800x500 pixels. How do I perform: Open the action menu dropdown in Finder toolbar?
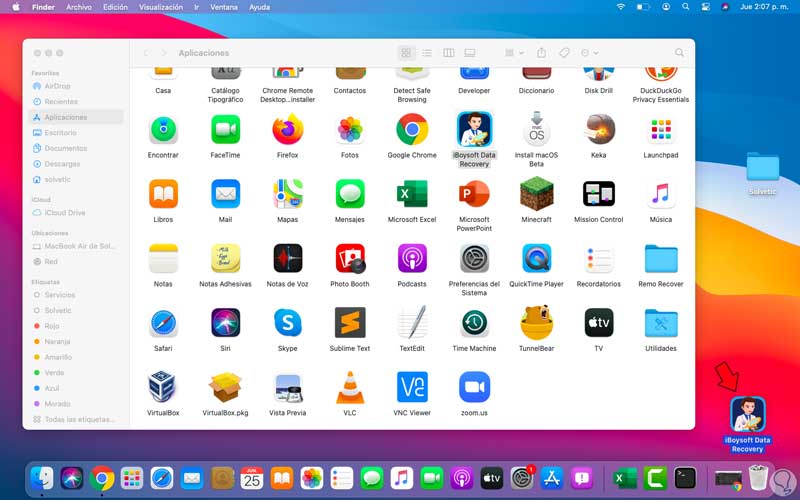point(589,53)
